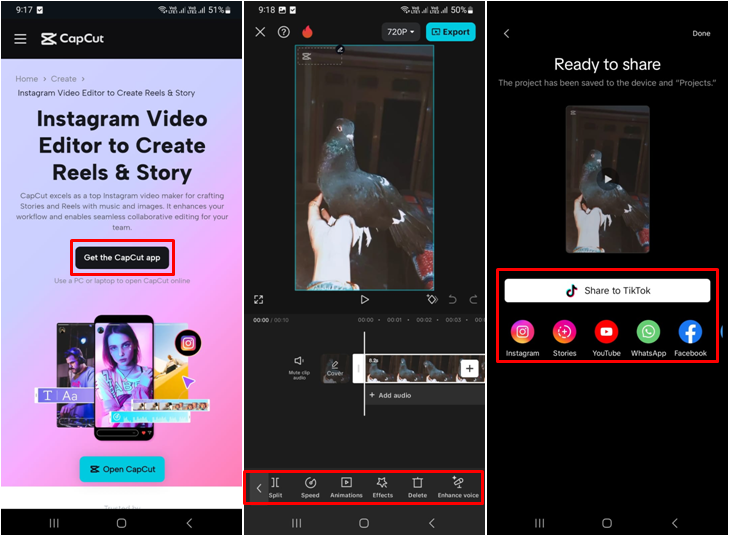Add a clip with the plus button
729x535 pixels.
click(470, 369)
